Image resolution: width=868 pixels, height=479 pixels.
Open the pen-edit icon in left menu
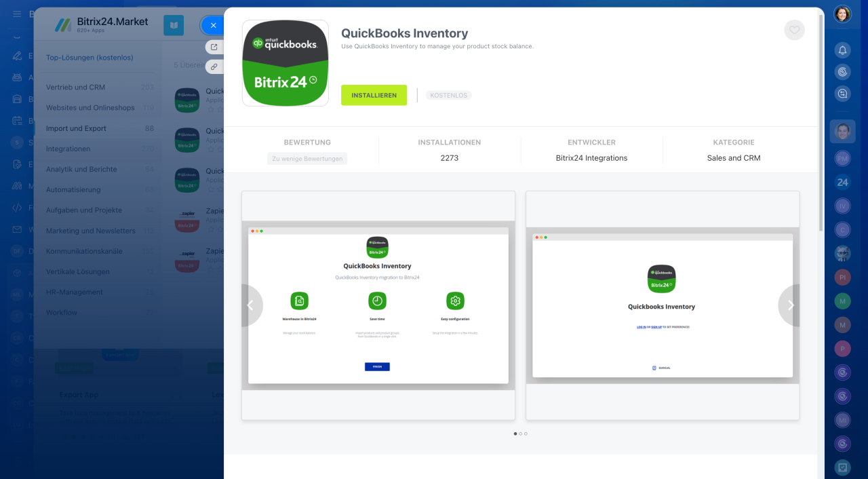17,56
